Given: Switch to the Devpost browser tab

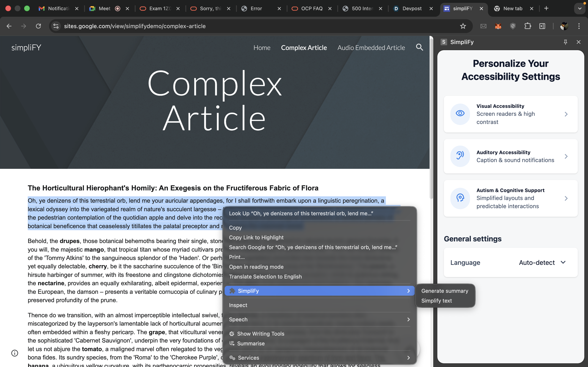Looking at the screenshot, I should (x=412, y=9).
